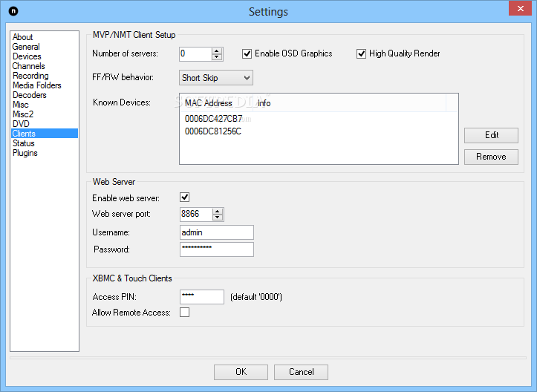Select device 0006DC427CB7 in the list
Image resolution: width=537 pixels, height=392 pixels.
click(x=213, y=119)
